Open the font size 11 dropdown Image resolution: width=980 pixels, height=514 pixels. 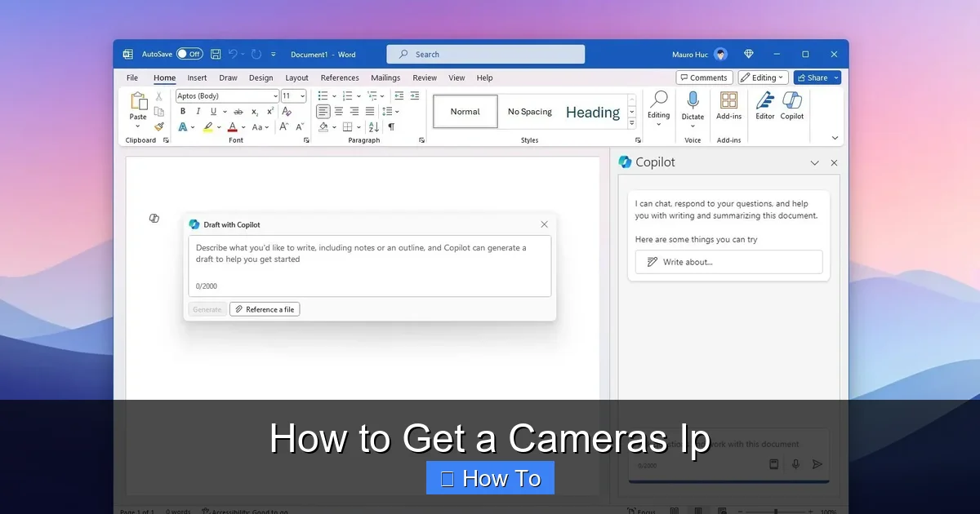click(302, 96)
